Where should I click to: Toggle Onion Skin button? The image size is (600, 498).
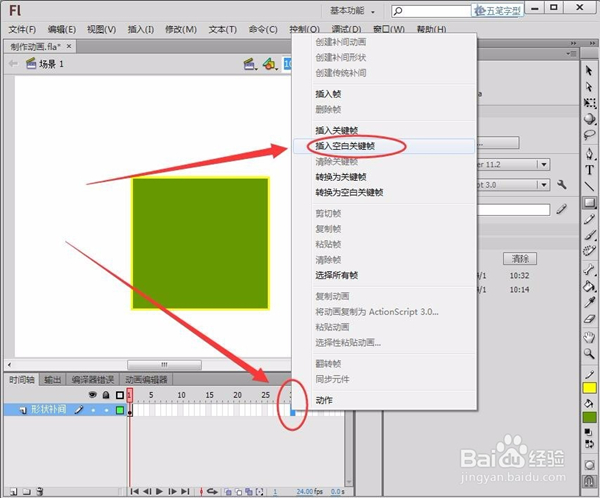pyautogui.click(x=228, y=491)
